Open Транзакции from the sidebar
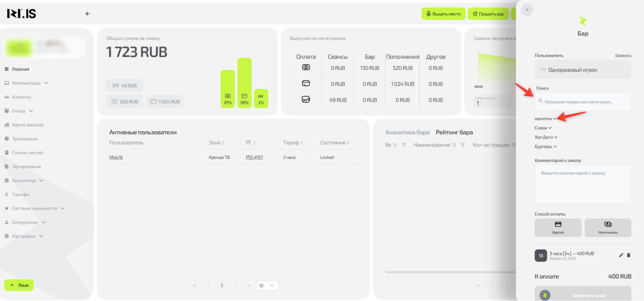644x301 pixels. point(25,139)
